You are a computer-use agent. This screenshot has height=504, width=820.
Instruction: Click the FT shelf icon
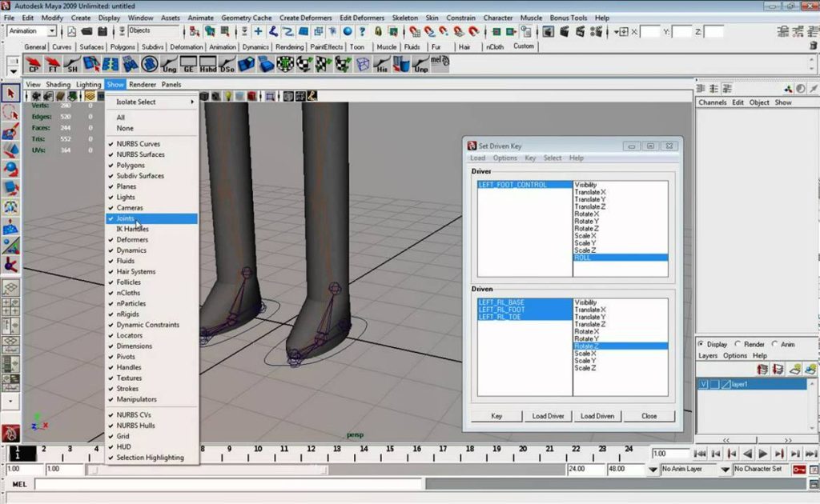(x=52, y=64)
